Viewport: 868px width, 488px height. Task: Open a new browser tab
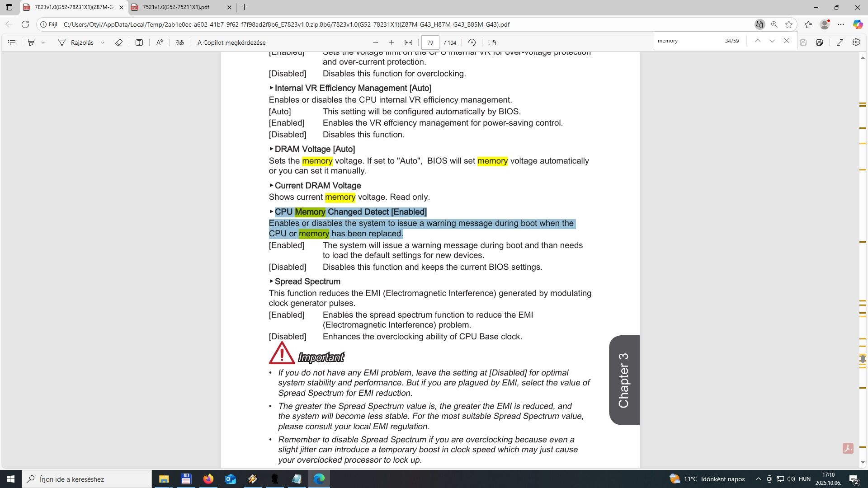click(244, 7)
